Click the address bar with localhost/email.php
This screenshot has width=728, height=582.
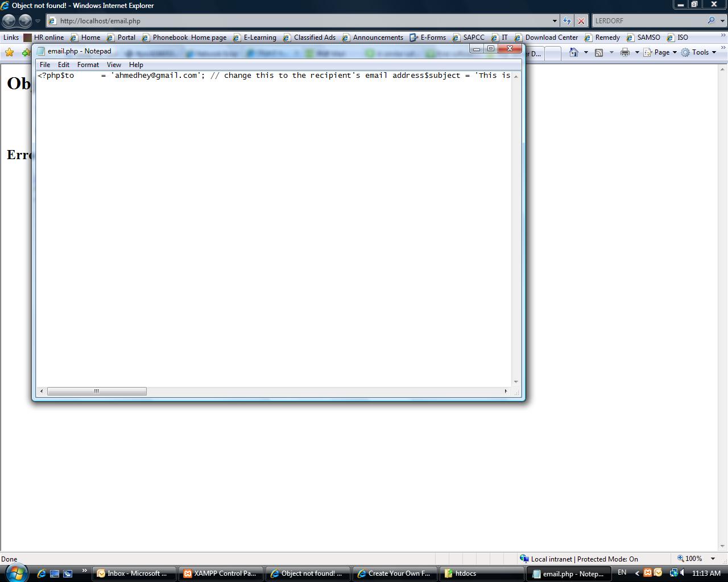pyautogui.click(x=299, y=21)
